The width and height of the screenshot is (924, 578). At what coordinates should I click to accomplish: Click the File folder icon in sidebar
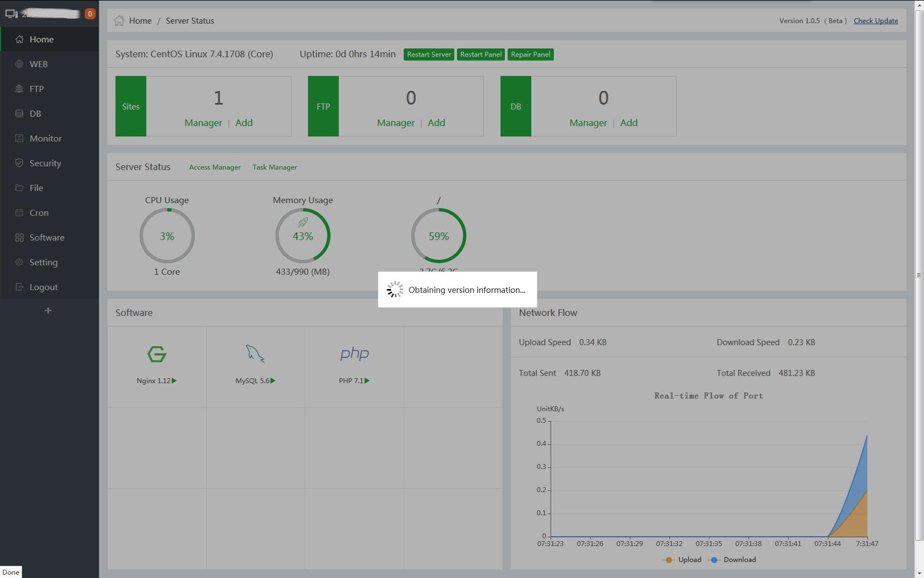click(x=19, y=188)
